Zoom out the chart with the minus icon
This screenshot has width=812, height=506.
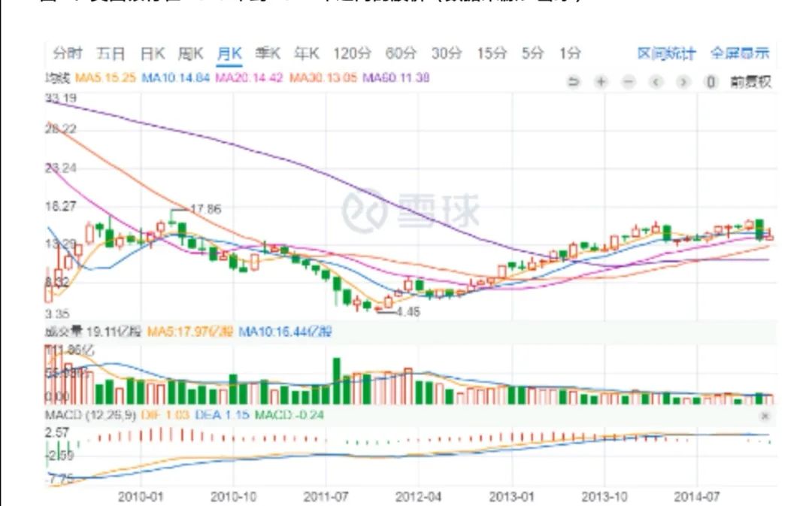[x=628, y=82]
